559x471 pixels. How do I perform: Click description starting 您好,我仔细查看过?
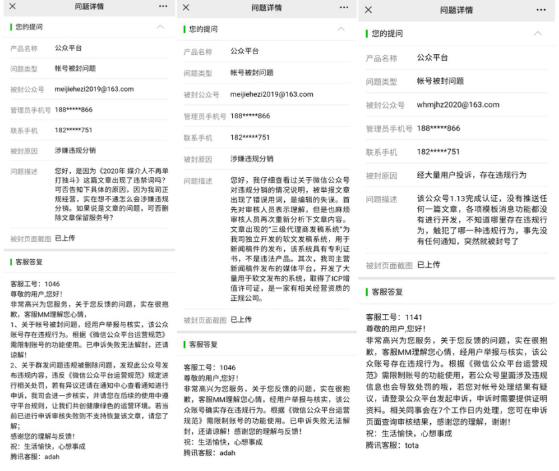290,239
